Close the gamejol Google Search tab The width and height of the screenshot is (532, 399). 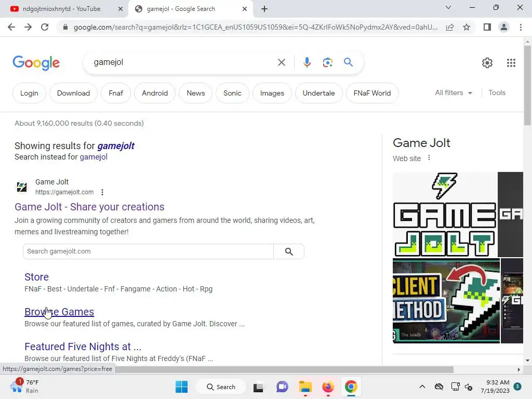tap(245, 9)
